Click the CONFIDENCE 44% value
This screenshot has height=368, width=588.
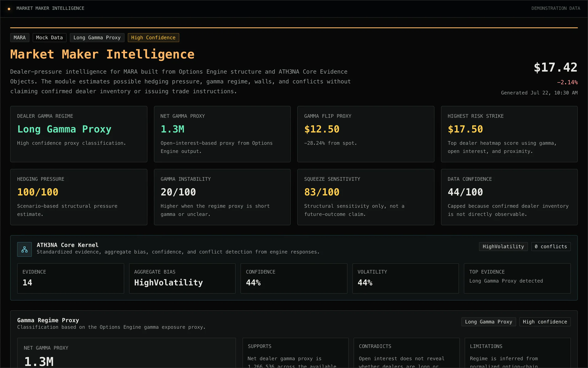(x=253, y=282)
